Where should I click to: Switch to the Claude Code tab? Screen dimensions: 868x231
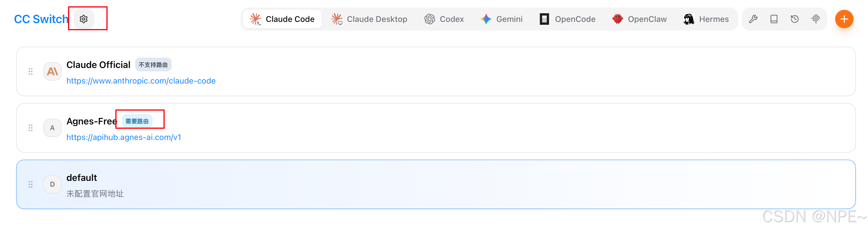click(282, 19)
